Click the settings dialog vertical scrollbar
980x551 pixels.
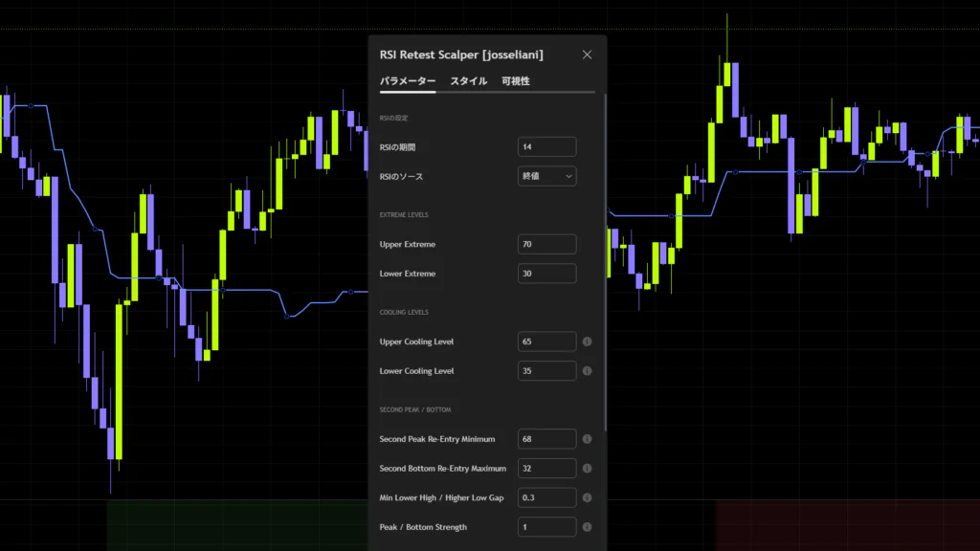click(x=605, y=262)
